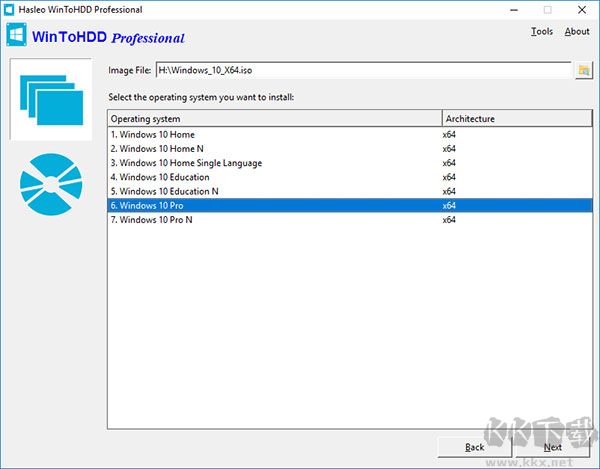The image size is (600, 469).
Task: Sort by the Architecture column header
Action: tap(517, 119)
